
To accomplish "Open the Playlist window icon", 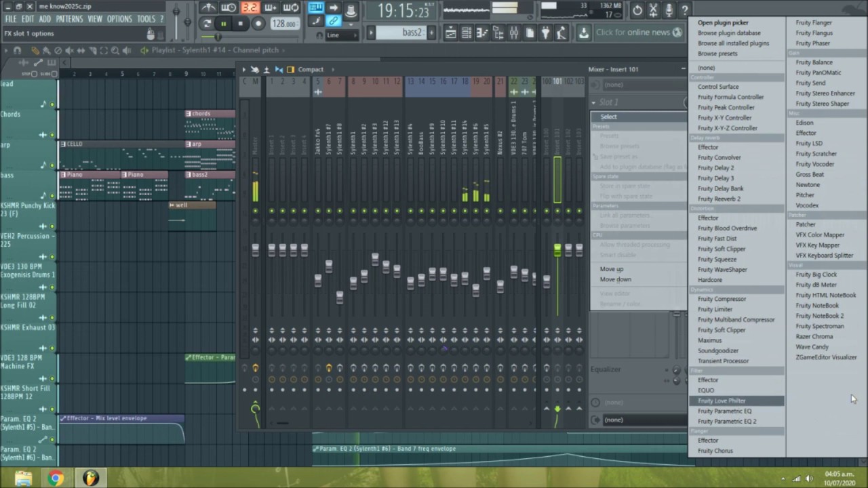I will click(x=450, y=33).
